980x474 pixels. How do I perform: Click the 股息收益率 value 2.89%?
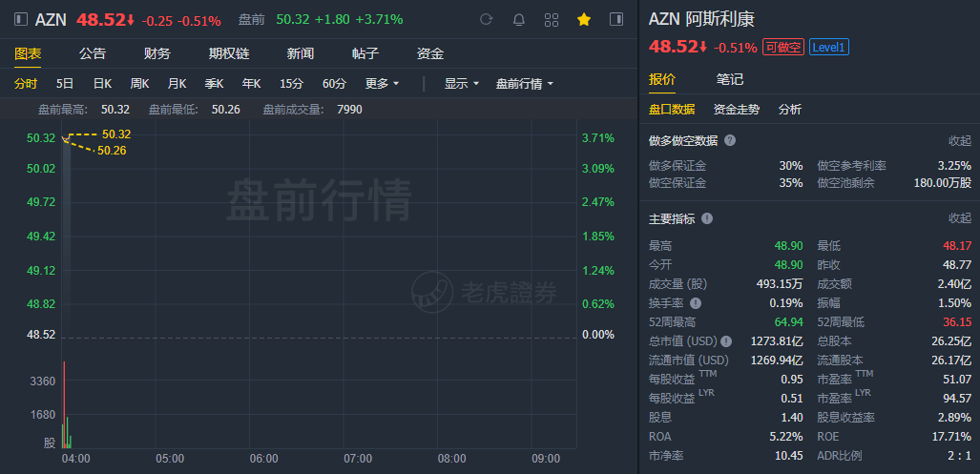point(955,418)
